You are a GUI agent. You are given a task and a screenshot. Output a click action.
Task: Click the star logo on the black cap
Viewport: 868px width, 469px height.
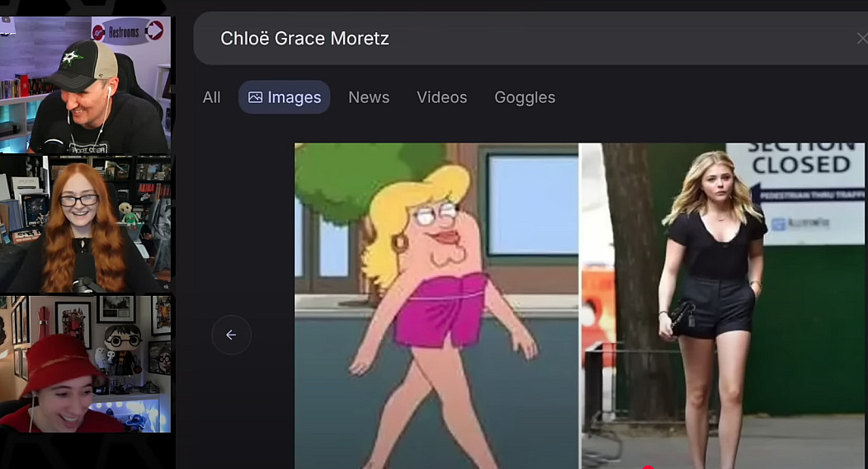pyautogui.click(x=72, y=56)
